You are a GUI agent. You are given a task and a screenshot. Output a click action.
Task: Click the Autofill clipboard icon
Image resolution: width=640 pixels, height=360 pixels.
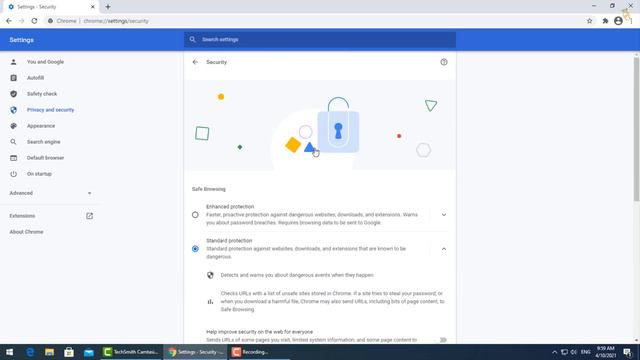[x=13, y=78]
